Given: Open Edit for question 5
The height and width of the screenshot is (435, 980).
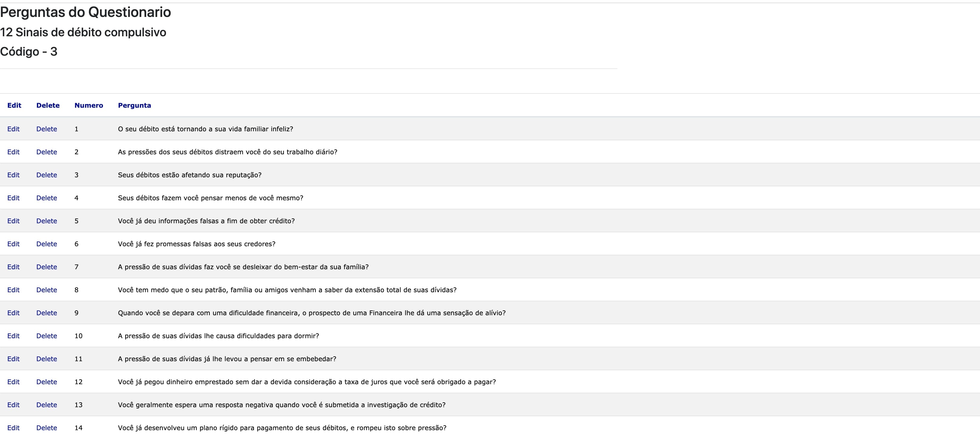Looking at the screenshot, I should click(x=13, y=221).
